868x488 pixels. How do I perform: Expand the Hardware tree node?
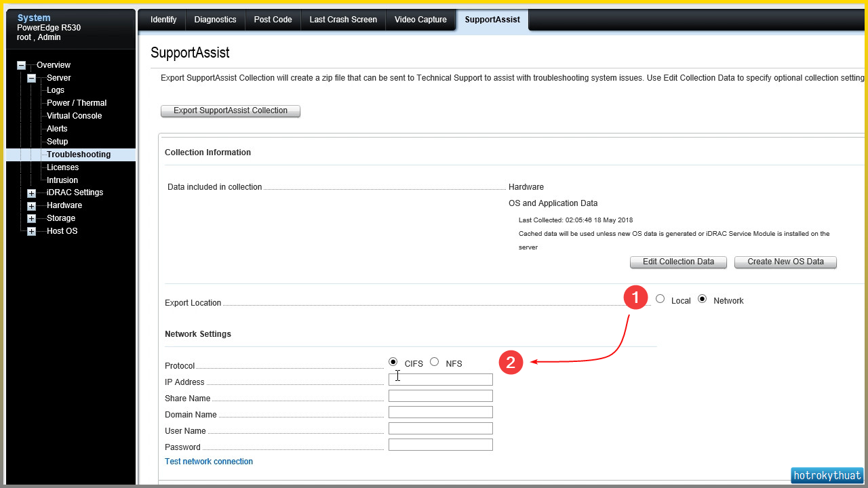(x=31, y=205)
